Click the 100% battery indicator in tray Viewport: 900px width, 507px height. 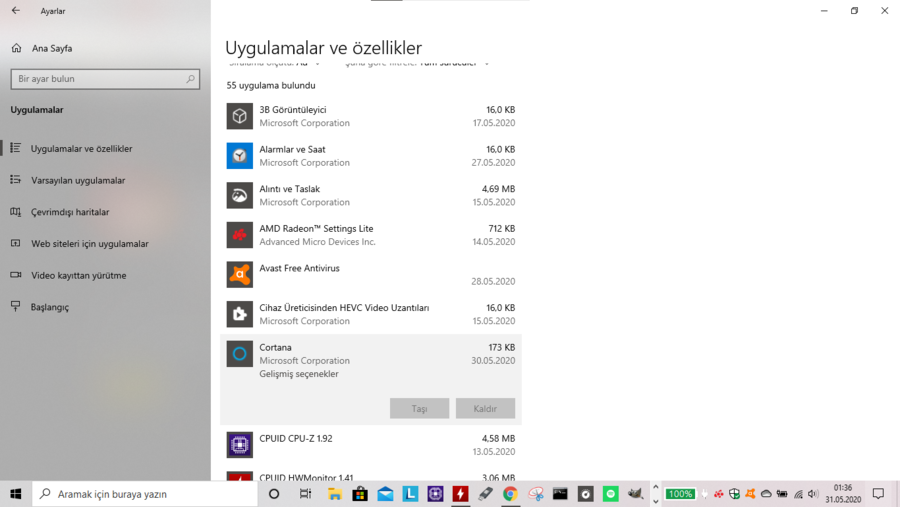pyautogui.click(x=680, y=494)
